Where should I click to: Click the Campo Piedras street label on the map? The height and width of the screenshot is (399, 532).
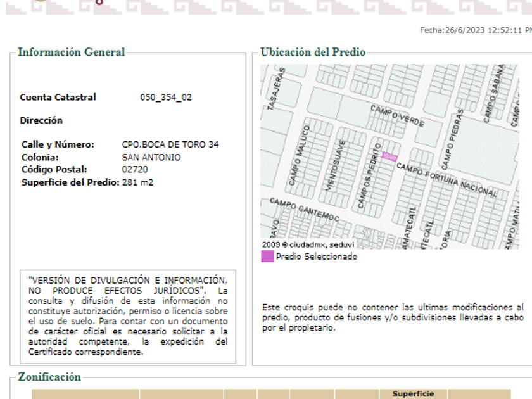tap(452, 139)
